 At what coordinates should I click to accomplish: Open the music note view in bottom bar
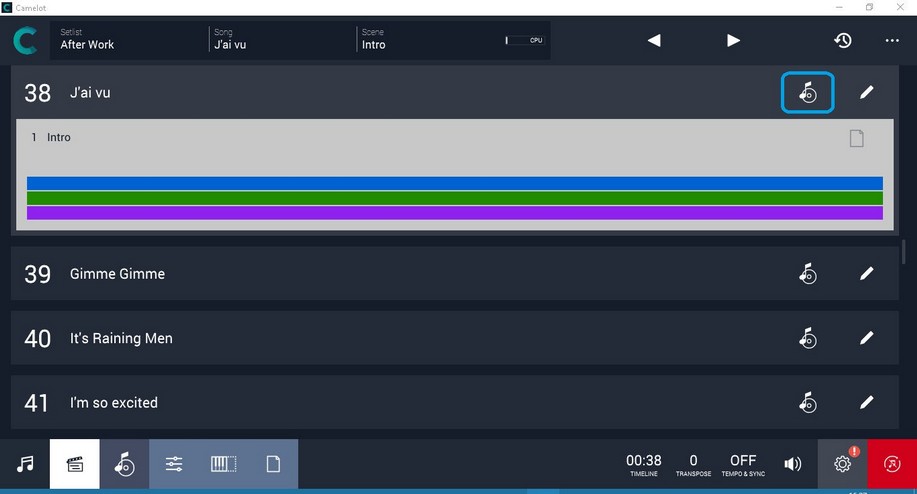[25, 464]
